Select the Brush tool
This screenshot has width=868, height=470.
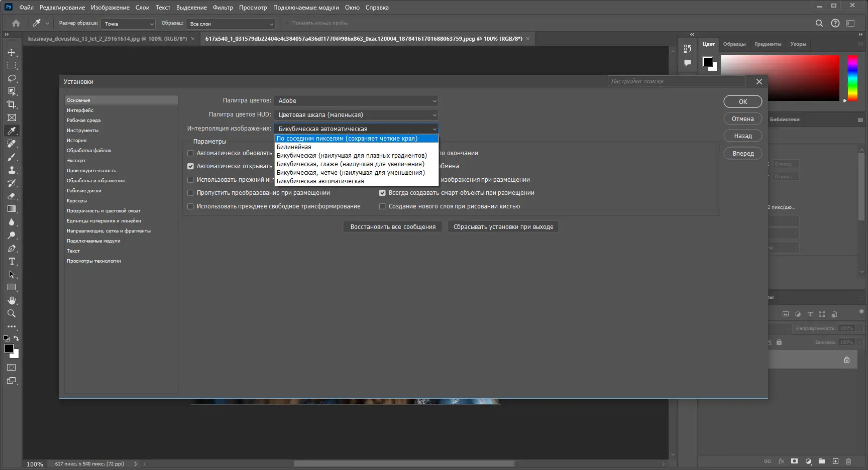tap(12, 157)
